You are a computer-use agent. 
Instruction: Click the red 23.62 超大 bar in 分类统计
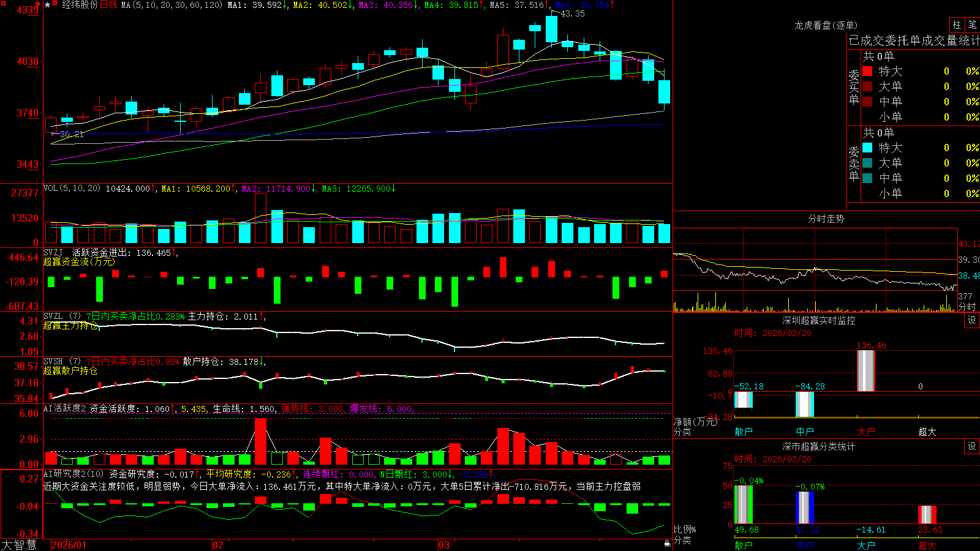pyautogui.click(x=927, y=515)
